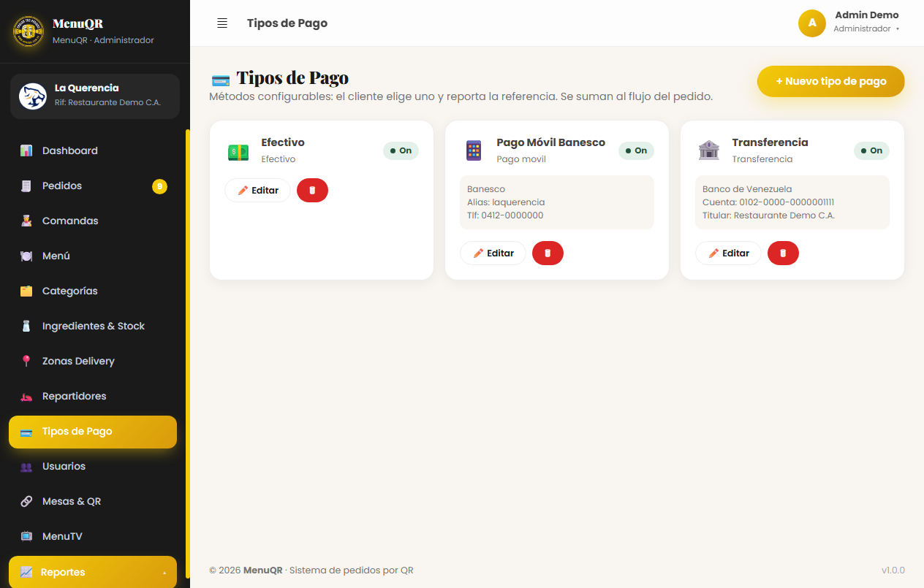Toggle Efectivo On status badge
924x588 pixels.
coord(401,150)
